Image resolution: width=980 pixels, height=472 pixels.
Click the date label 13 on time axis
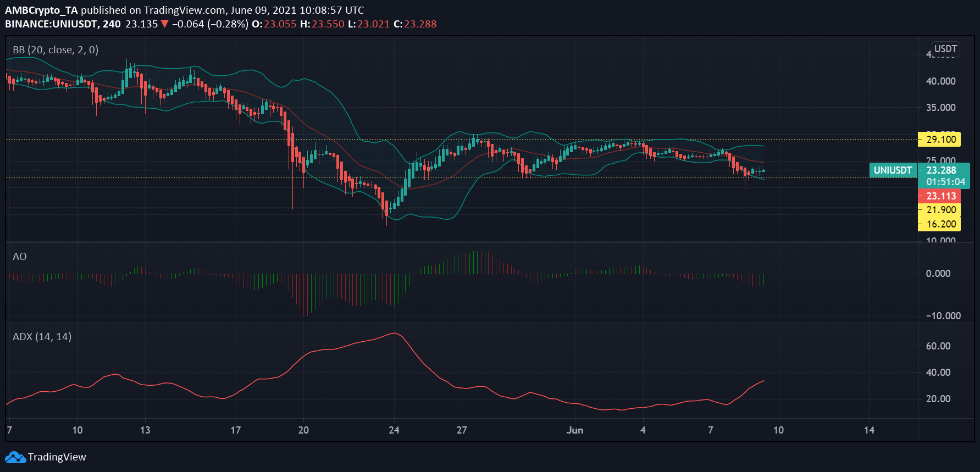click(145, 430)
